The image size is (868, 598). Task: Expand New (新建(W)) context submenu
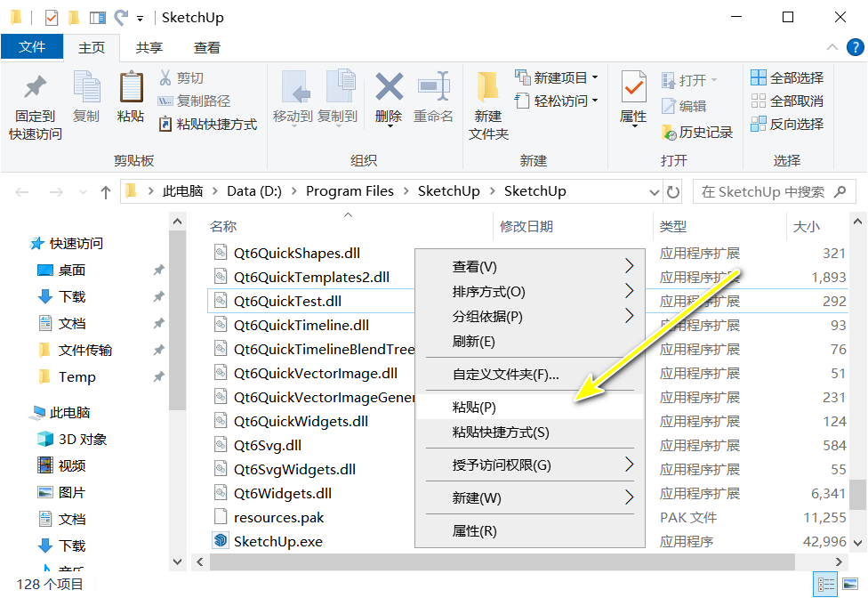[530, 497]
